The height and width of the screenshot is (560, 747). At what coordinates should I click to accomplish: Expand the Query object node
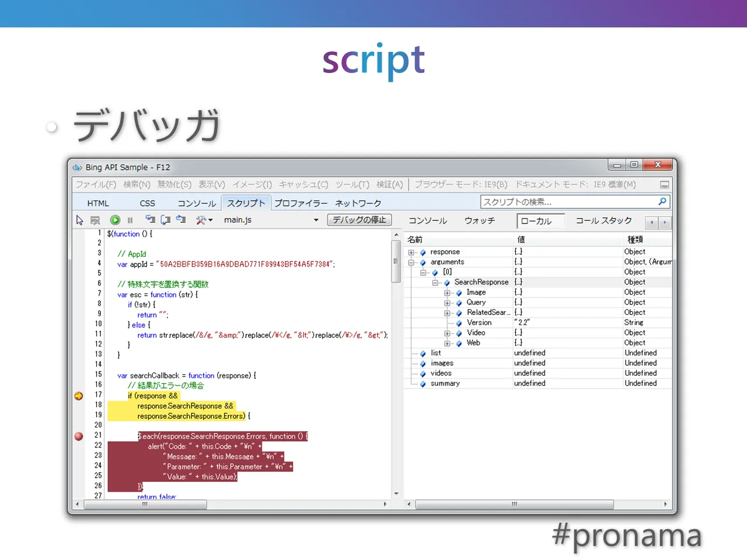pos(448,303)
